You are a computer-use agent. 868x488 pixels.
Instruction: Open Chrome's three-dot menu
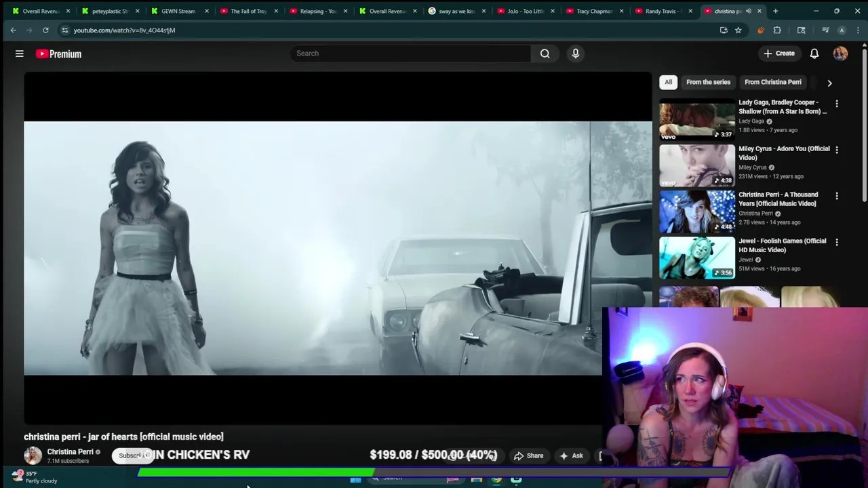pos(858,30)
